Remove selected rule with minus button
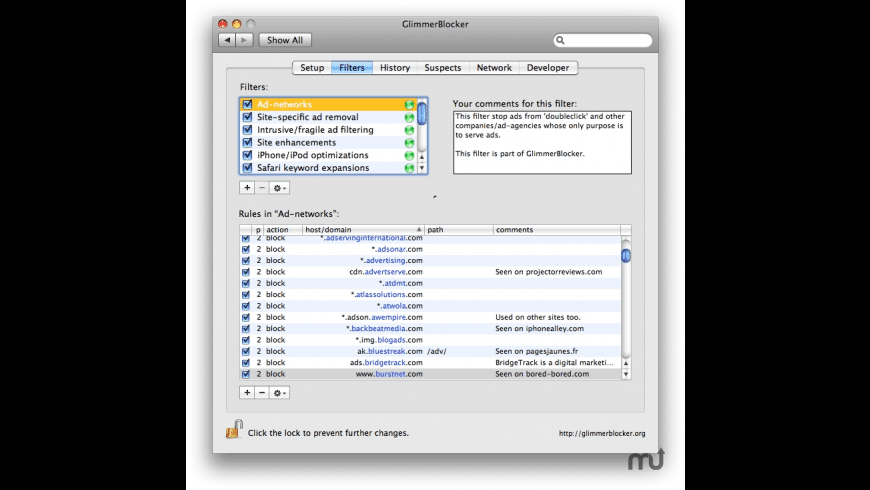The height and width of the screenshot is (490, 870). click(262, 392)
